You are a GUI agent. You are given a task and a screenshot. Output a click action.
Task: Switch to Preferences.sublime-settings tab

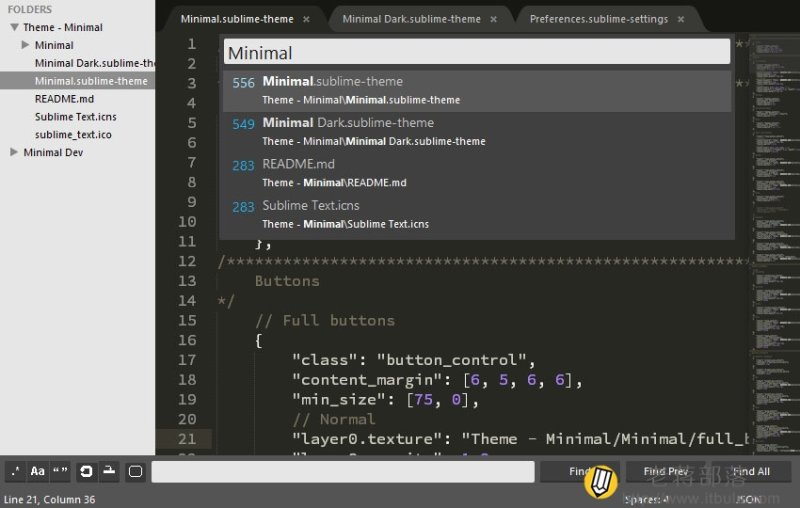[598, 19]
